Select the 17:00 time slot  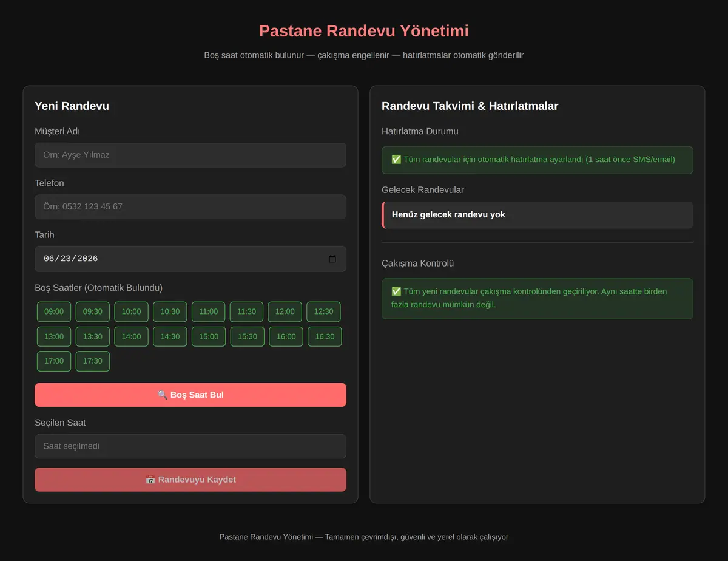(x=54, y=361)
